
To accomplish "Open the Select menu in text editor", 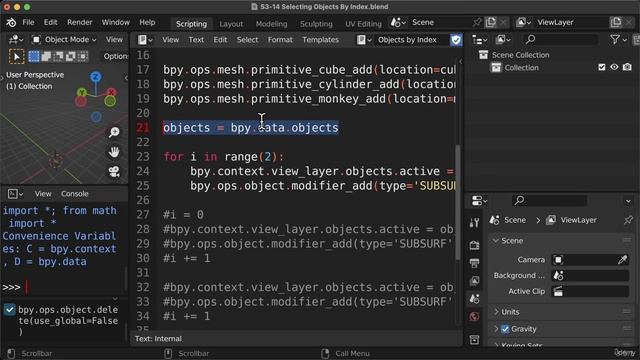I will [x=247, y=40].
